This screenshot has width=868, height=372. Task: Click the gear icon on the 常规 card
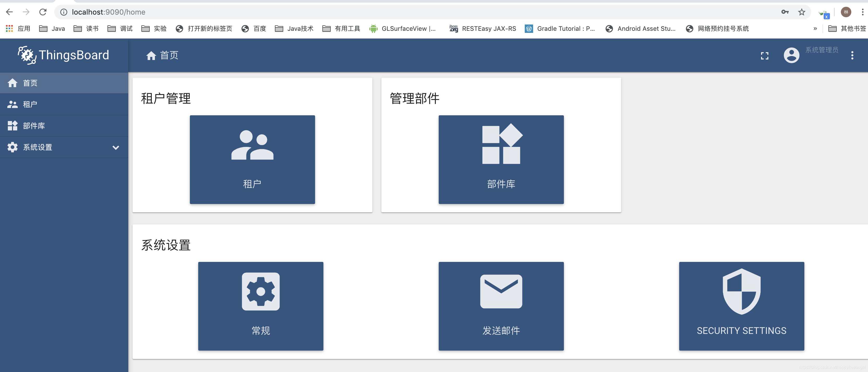point(261,291)
